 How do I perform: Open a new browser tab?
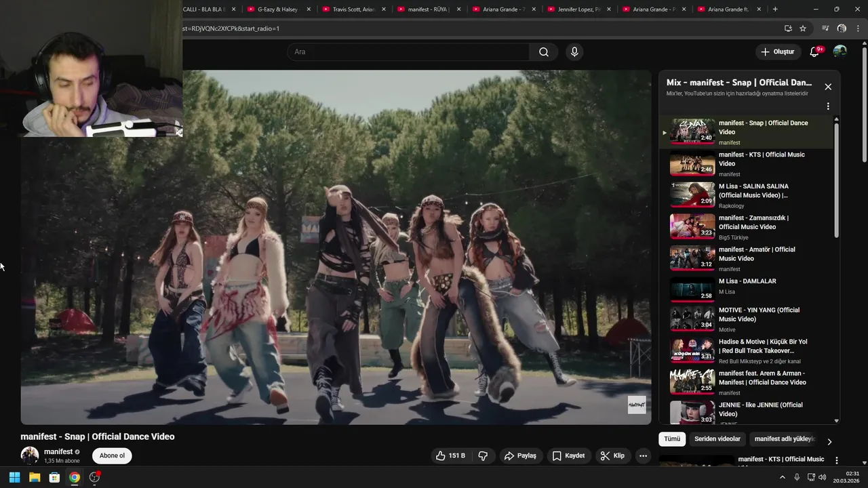pos(775,9)
